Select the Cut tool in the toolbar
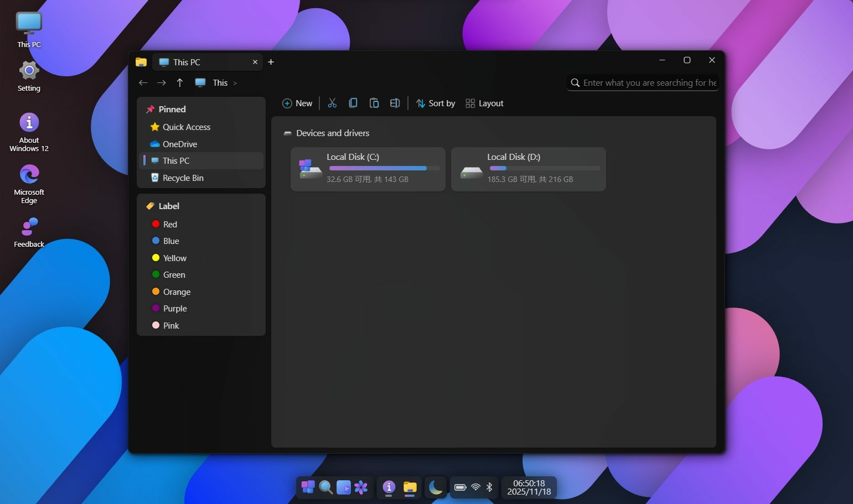Viewport: 853px width, 504px height. coord(332,103)
